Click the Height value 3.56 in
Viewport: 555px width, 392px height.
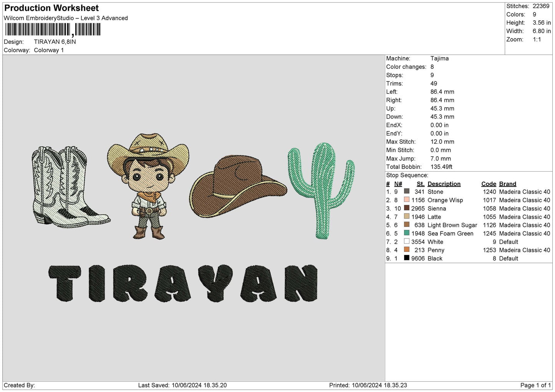[542, 23]
